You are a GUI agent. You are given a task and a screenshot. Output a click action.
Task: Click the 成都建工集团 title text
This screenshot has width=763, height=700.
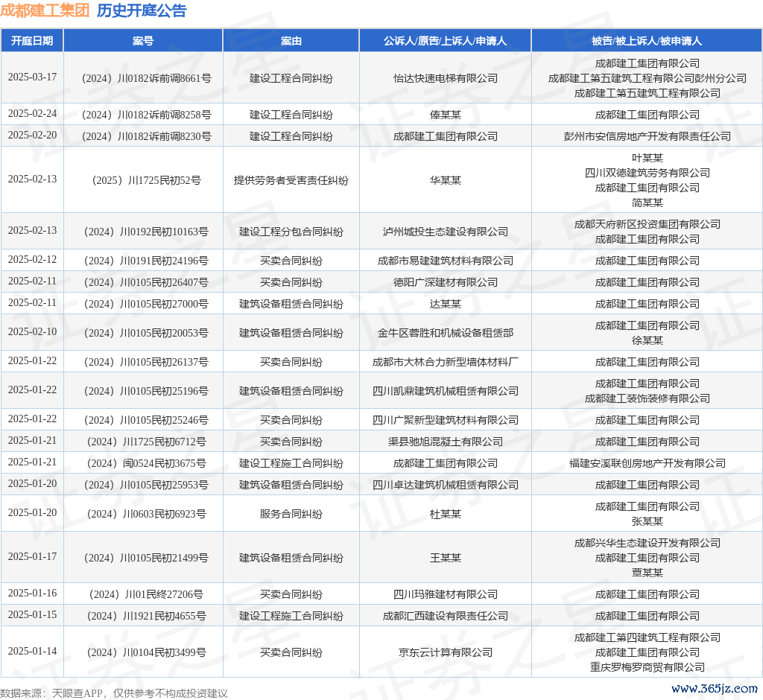coord(45,10)
